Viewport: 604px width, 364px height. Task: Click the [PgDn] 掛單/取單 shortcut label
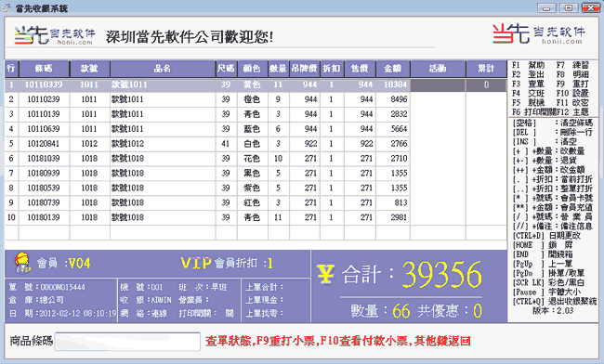pyautogui.click(x=548, y=273)
